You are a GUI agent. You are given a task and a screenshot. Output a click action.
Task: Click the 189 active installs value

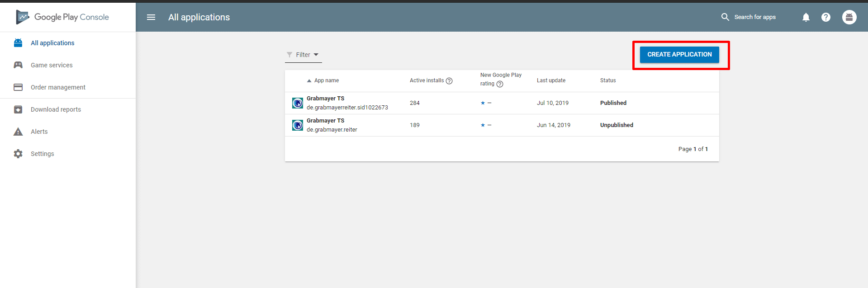point(415,125)
